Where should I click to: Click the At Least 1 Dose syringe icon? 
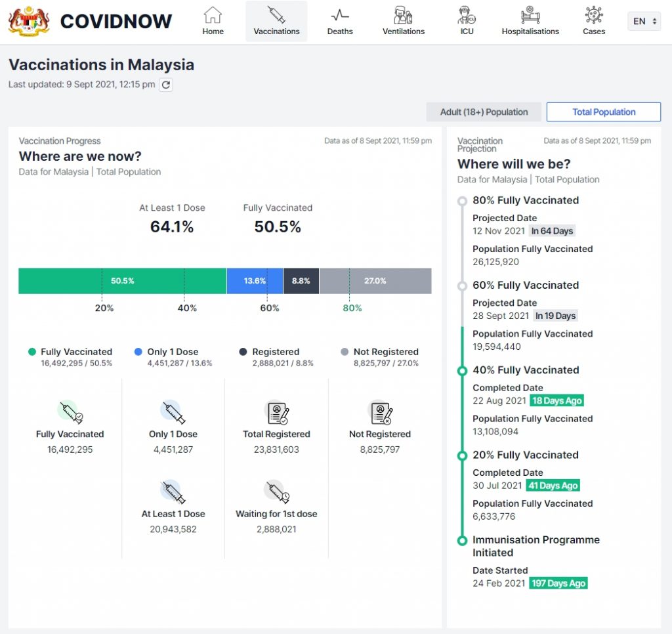pyautogui.click(x=173, y=492)
